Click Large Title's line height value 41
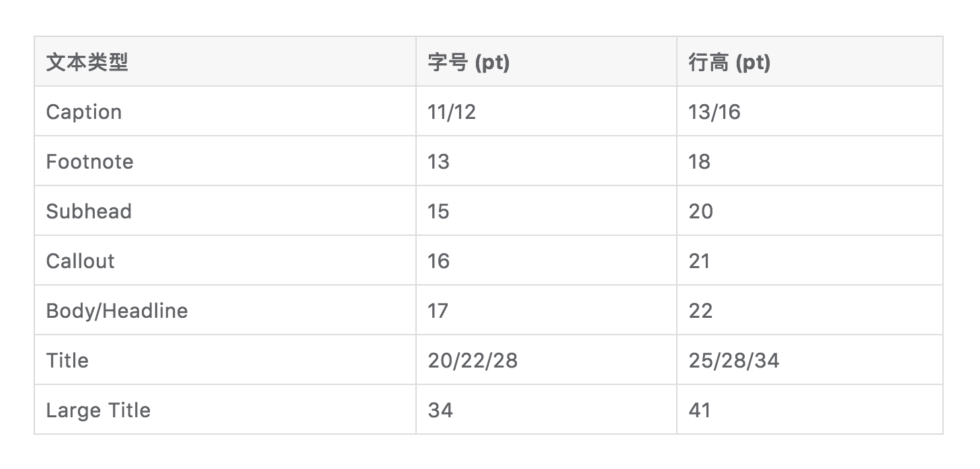The width and height of the screenshot is (980, 469). click(x=700, y=410)
